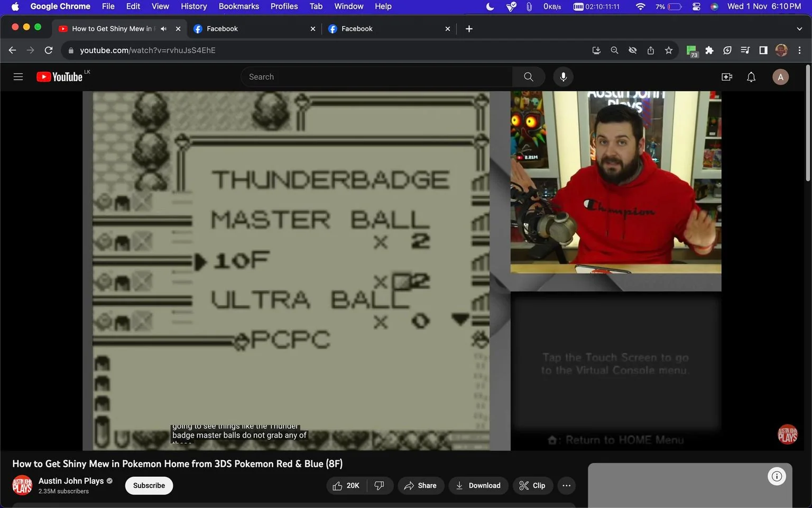Reload the YouTube page
The width and height of the screenshot is (812, 508).
coord(49,50)
